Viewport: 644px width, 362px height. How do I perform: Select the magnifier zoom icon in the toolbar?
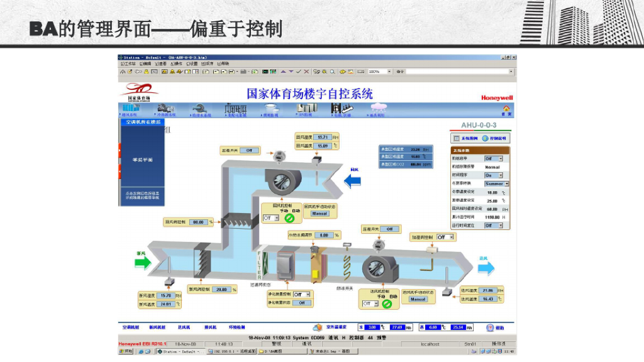[x=333, y=71]
